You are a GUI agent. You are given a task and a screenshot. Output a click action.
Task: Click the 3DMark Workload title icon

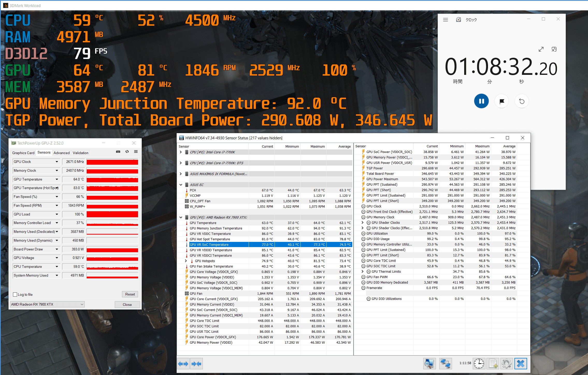(5, 5)
